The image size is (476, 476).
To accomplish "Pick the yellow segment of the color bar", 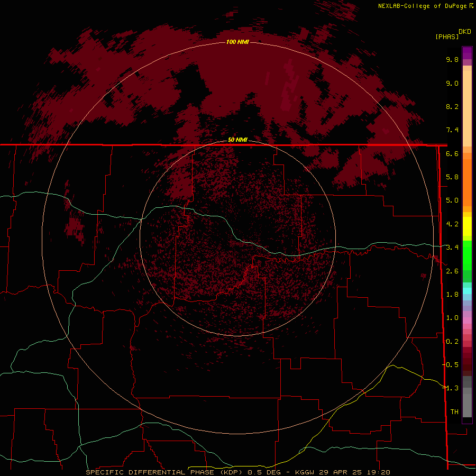I will pyautogui.click(x=467, y=226).
